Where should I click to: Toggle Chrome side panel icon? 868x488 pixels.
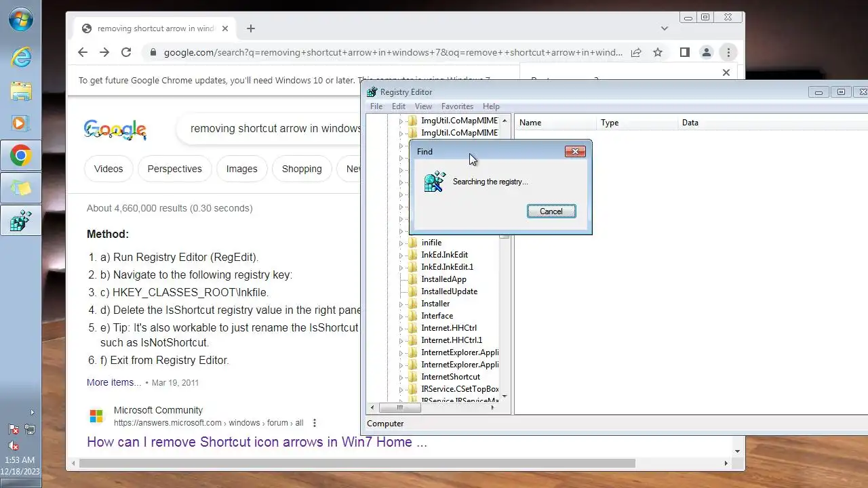685,52
